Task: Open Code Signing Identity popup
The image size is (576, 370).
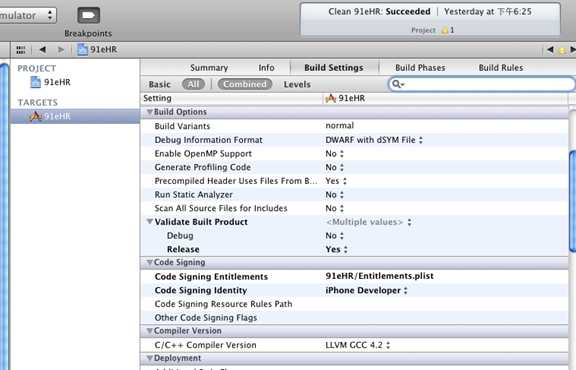Action: click(367, 290)
